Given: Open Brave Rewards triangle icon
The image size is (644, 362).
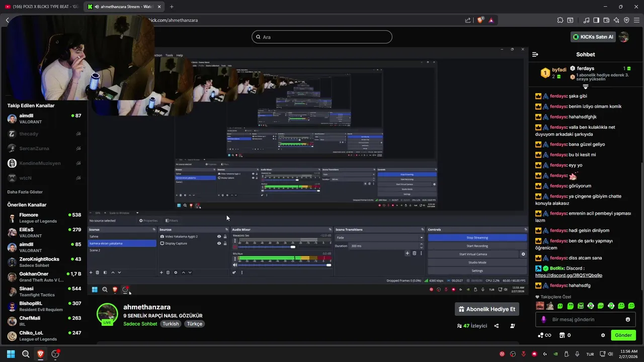Looking at the screenshot, I should pyautogui.click(x=491, y=20).
